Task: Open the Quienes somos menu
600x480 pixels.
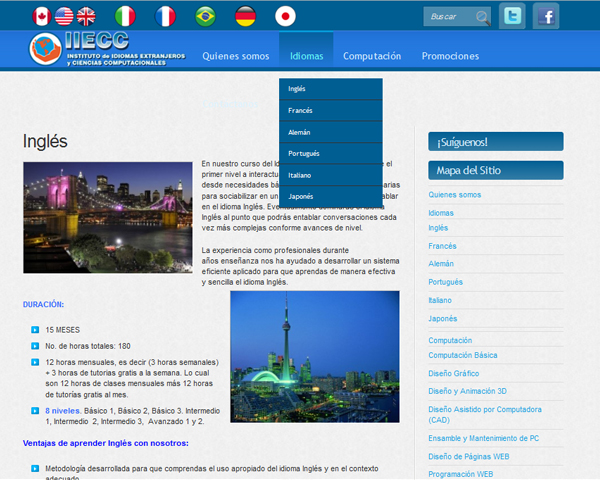Action: pyautogui.click(x=234, y=56)
